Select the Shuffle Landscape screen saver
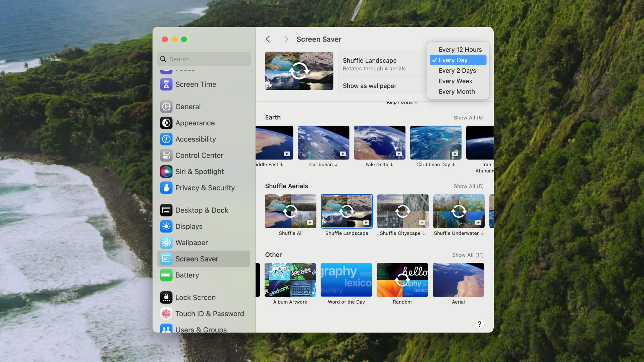644x362 pixels. [x=346, y=211]
